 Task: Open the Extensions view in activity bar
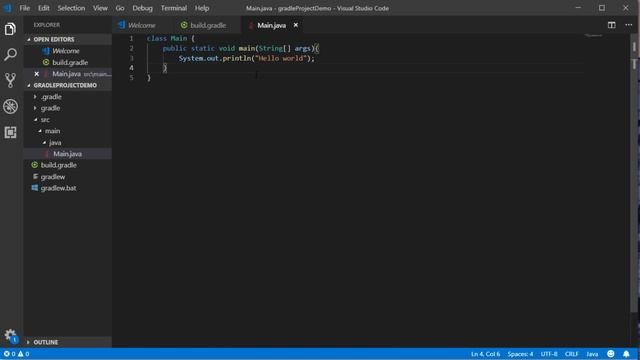pyautogui.click(x=10, y=132)
